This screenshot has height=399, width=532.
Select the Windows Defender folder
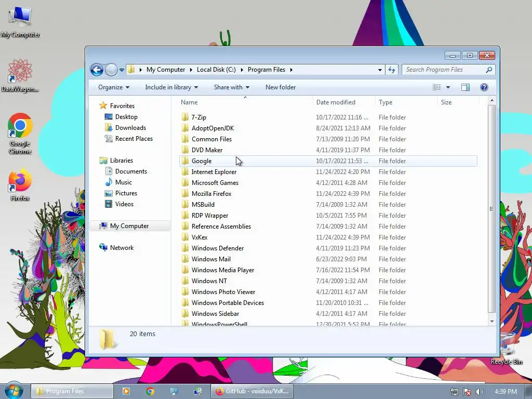218,248
